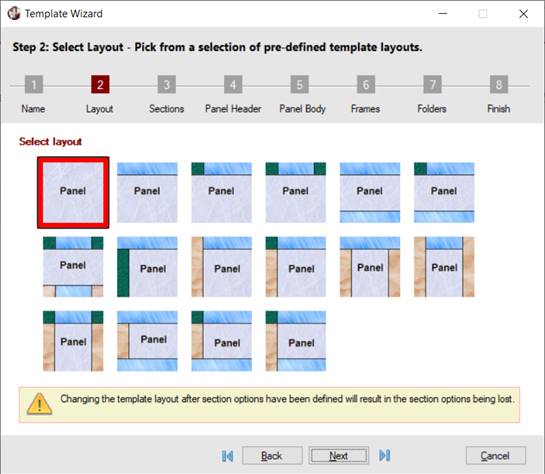Cancel the Template Wizard
Image resolution: width=545 pixels, height=474 pixels.
point(496,456)
